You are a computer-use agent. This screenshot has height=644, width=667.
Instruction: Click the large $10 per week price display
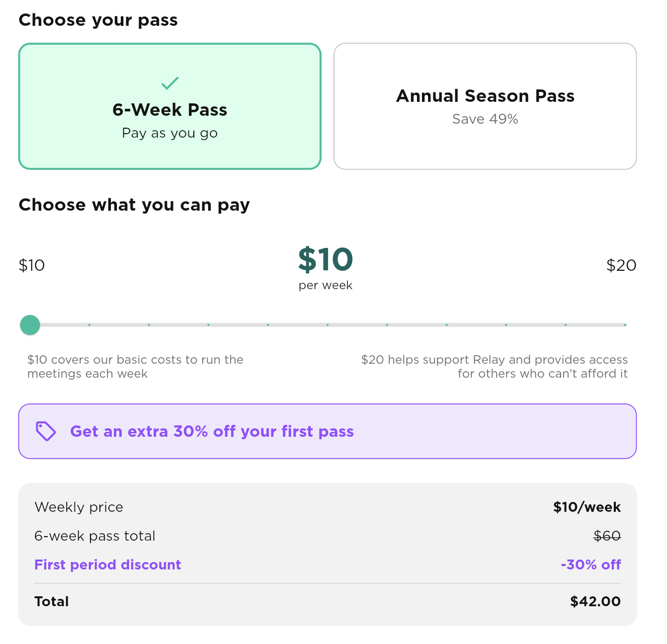pyautogui.click(x=325, y=258)
